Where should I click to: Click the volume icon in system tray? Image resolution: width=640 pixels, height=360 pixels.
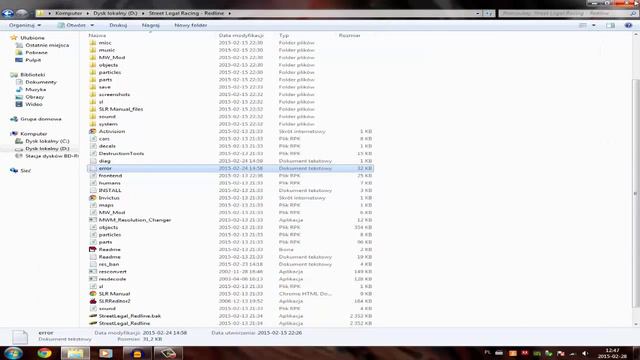584,353
